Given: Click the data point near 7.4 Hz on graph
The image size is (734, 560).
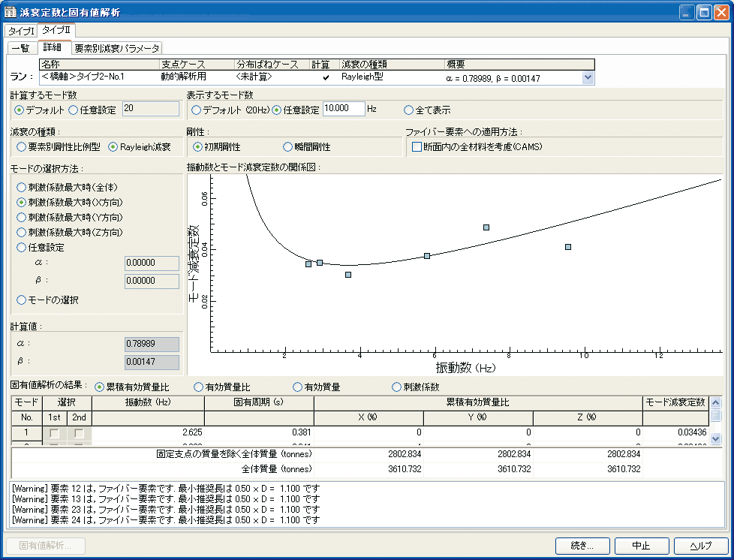Looking at the screenshot, I should (x=486, y=227).
